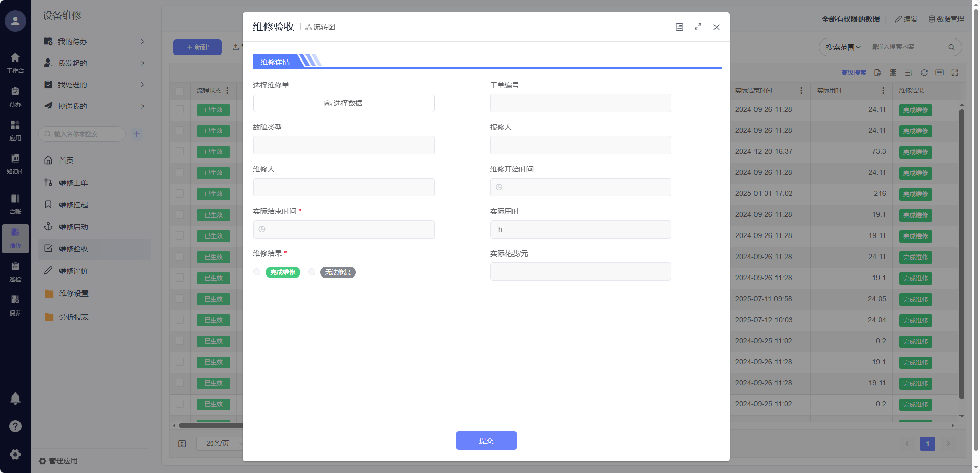Open the 搜索范围 dropdown

842,47
